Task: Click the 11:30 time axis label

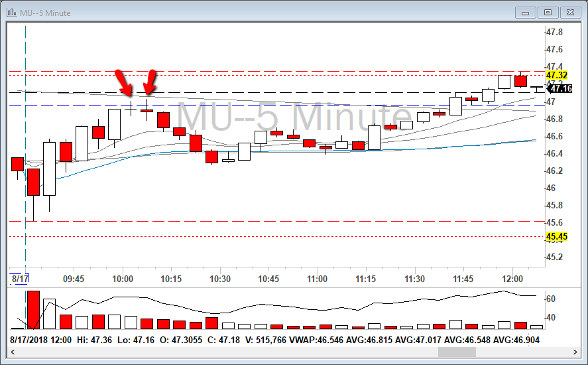Action: (x=415, y=279)
